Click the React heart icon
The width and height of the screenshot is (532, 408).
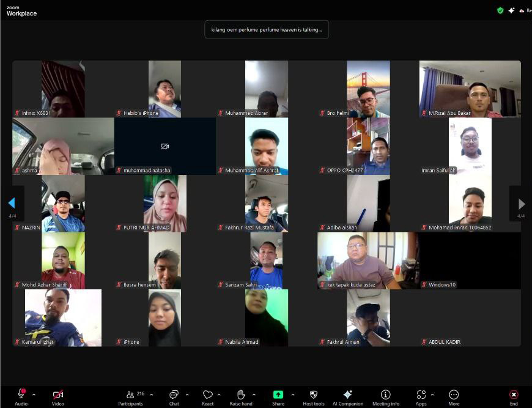[208, 395]
